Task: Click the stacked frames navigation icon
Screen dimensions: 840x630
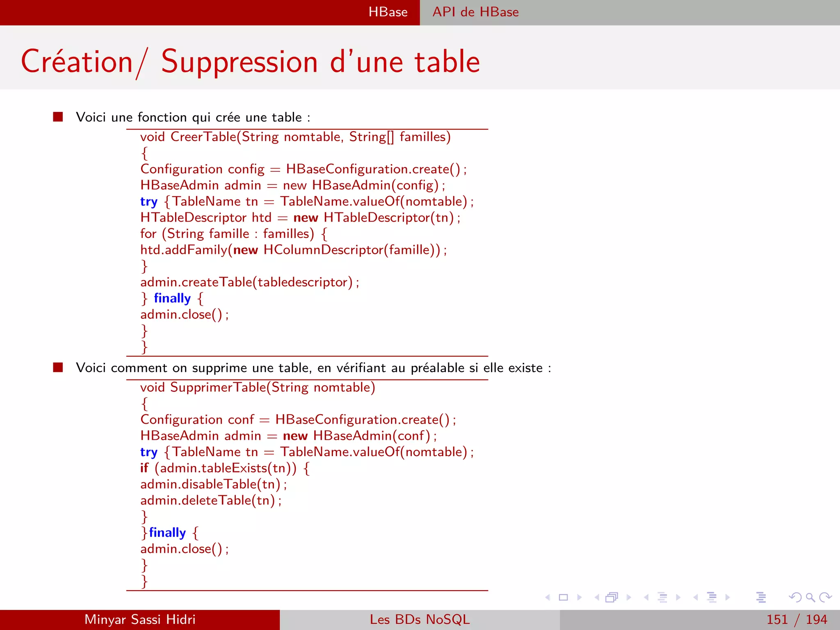Action: (612, 598)
